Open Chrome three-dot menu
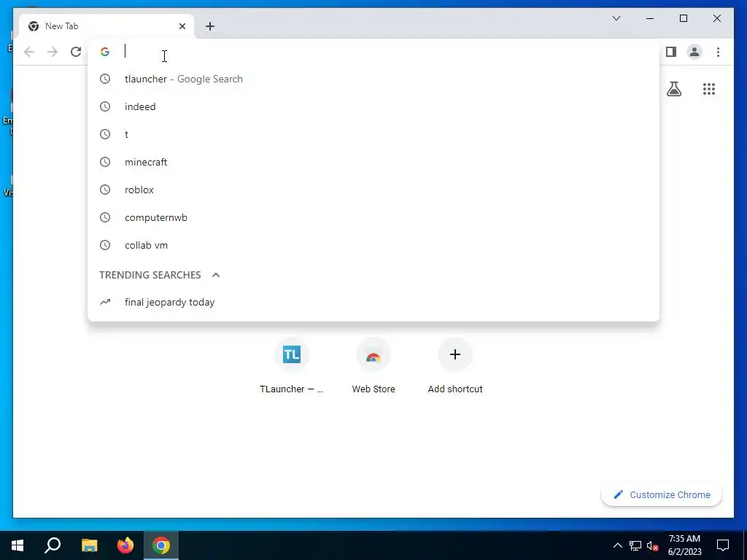The width and height of the screenshot is (747, 560). click(718, 52)
